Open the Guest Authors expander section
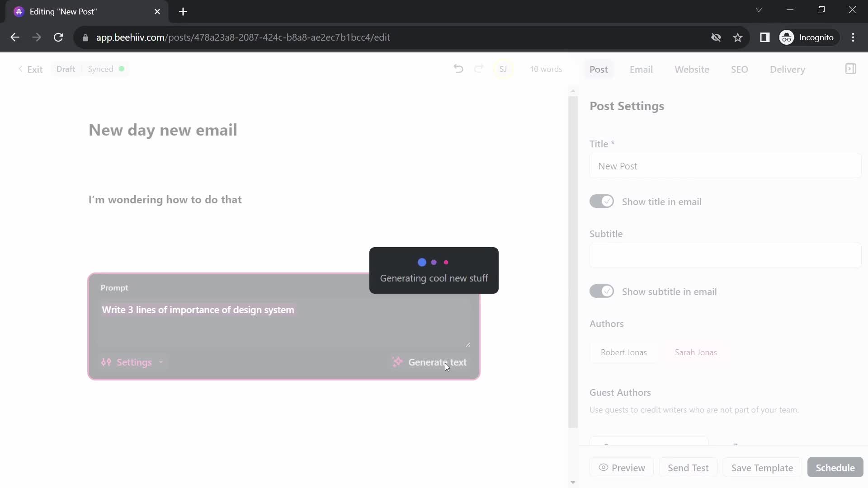This screenshot has width=868, height=488. pos(621,392)
